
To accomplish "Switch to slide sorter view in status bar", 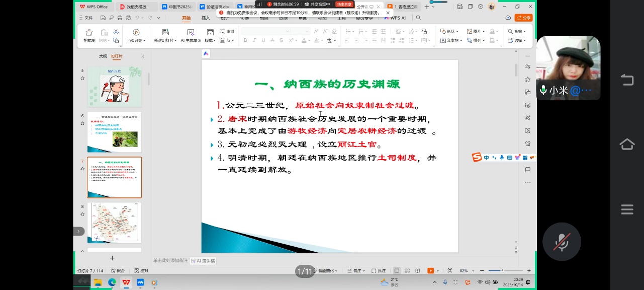I will [406, 271].
